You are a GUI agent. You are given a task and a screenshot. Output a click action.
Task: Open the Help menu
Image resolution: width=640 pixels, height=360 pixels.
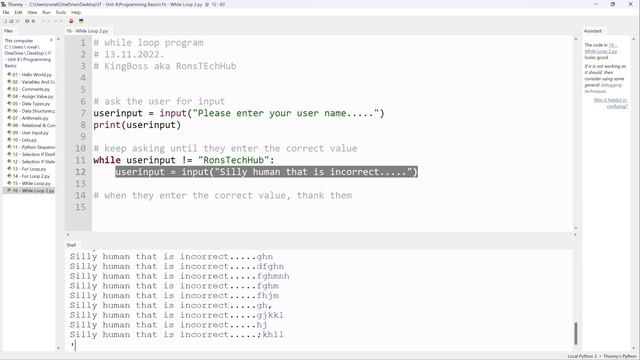pos(76,13)
